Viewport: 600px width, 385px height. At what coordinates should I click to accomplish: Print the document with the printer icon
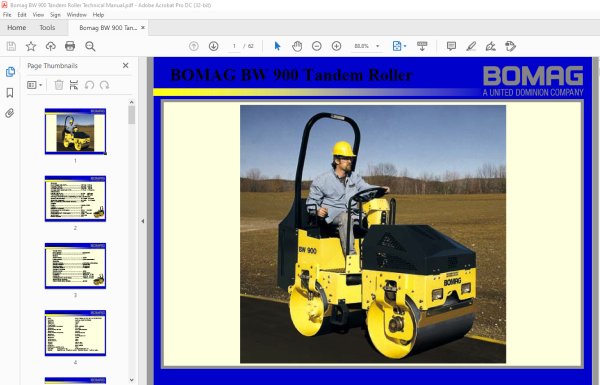pos(70,46)
